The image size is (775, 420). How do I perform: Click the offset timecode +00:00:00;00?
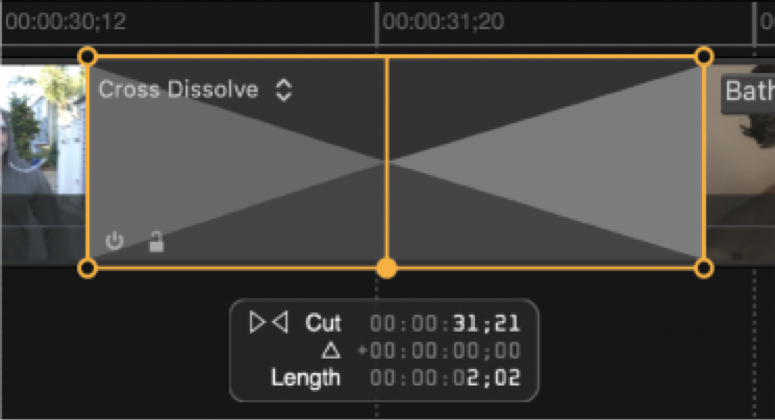(439, 351)
